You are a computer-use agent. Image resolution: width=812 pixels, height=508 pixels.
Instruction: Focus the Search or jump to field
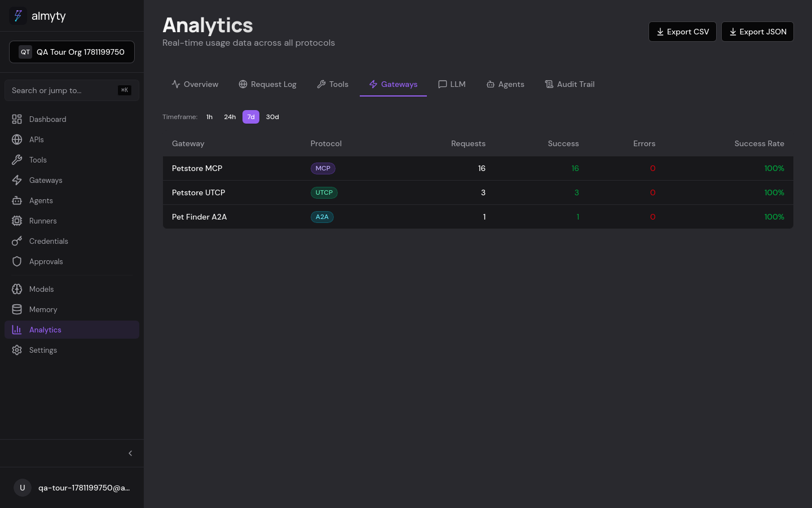point(72,90)
